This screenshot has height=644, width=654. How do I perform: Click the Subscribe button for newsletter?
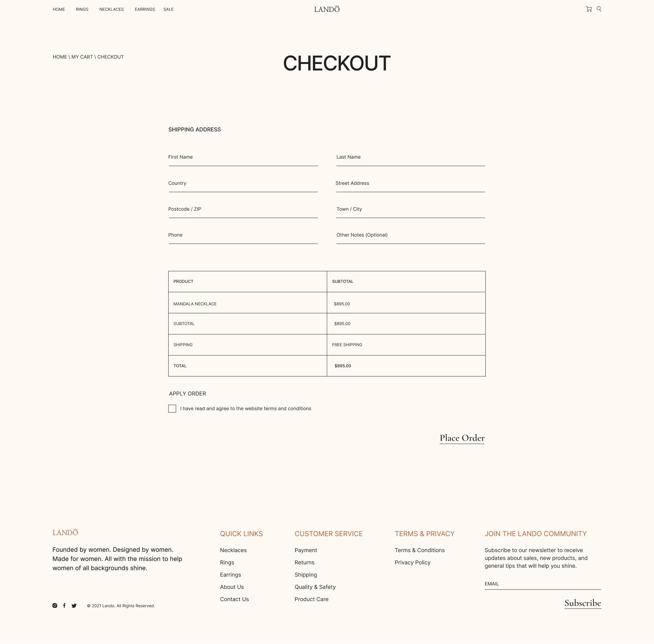click(582, 603)
